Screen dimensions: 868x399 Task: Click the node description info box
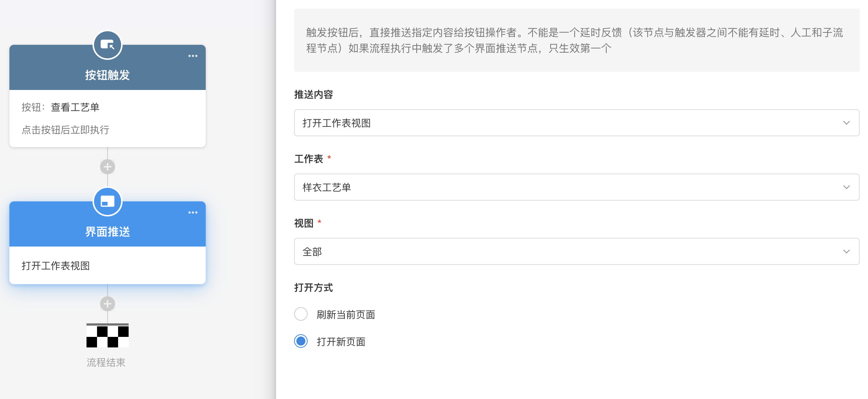(x=577, y=40)
